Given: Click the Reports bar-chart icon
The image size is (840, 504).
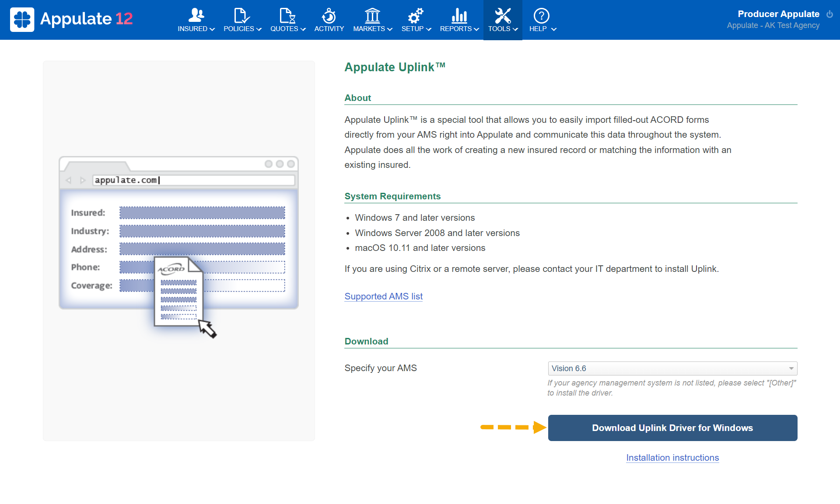Looking at the screenshot, I should pyautogui.click(x=458, y=15).
